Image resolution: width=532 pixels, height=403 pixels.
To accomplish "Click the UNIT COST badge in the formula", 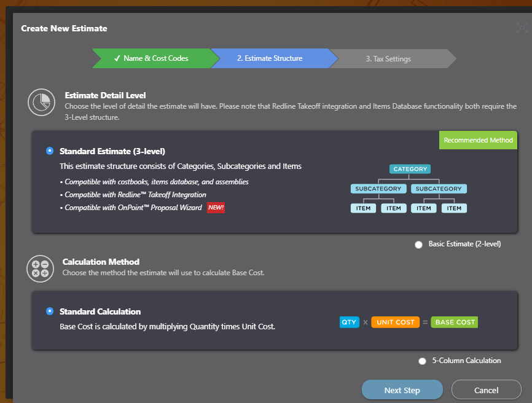I will click(395, 321).
